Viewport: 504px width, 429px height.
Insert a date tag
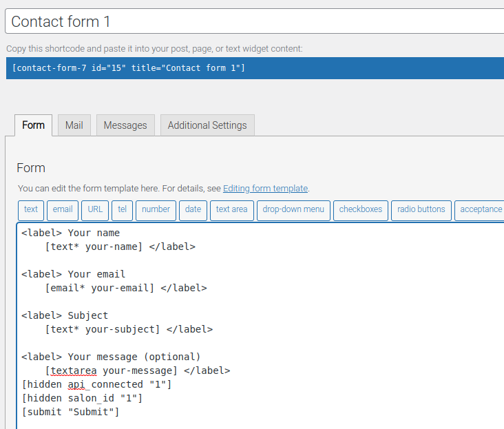click(193, 211)
